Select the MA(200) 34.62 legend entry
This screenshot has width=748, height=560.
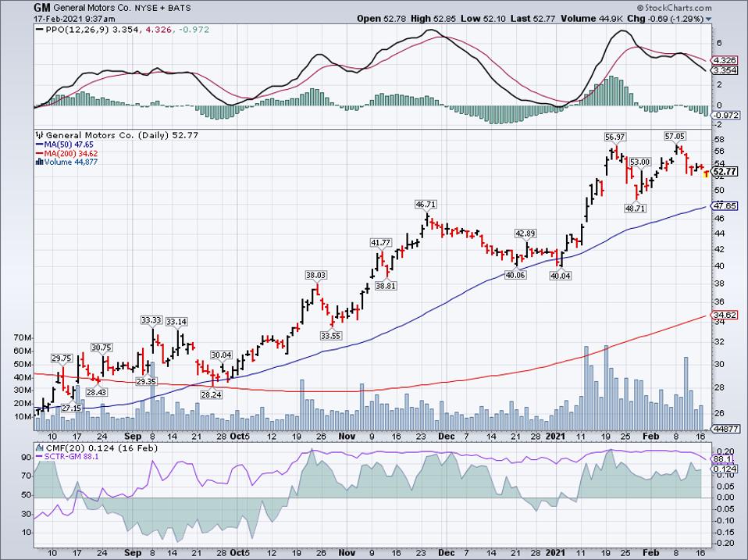pyautogui.click(x=71, y=154)
